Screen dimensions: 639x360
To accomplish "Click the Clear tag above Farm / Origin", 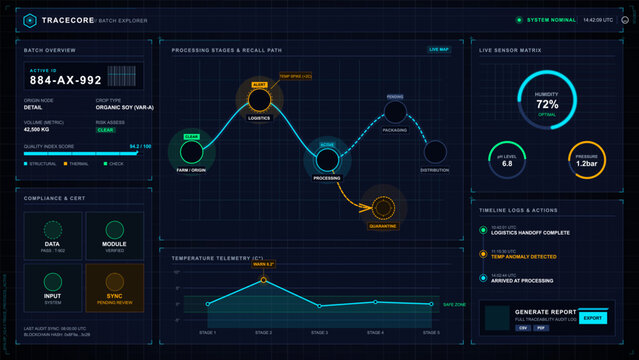I will [191, 137].
